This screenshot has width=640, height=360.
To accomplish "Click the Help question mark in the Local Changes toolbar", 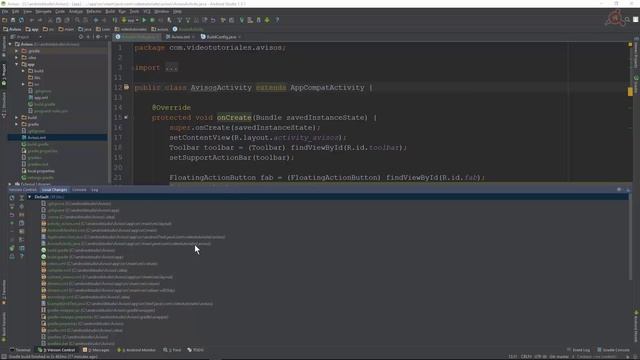I will (22, 256).
